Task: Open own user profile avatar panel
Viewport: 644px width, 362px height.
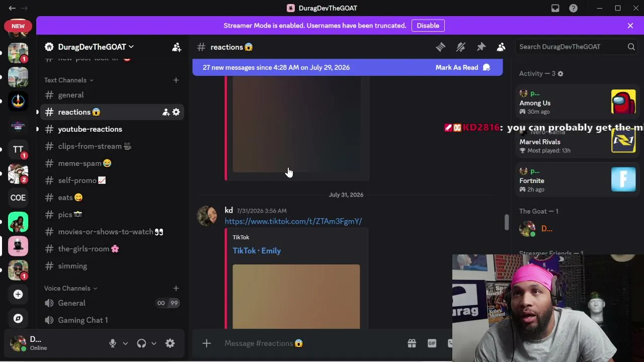Action: [x=18, y=343]
